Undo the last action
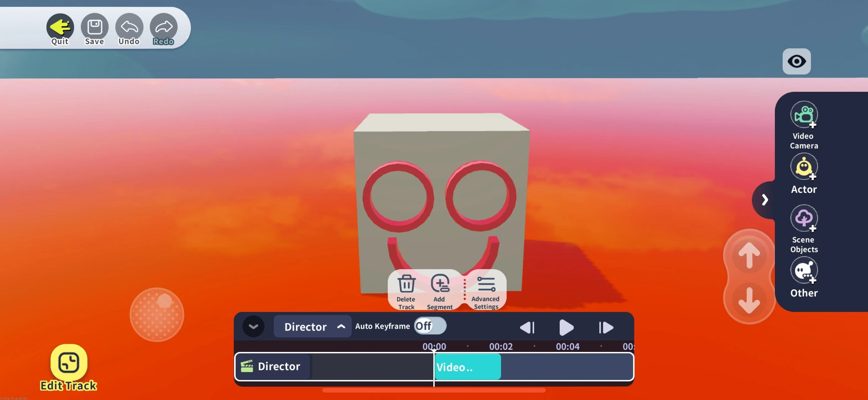The image size is (868, 400). pos(129,27)
